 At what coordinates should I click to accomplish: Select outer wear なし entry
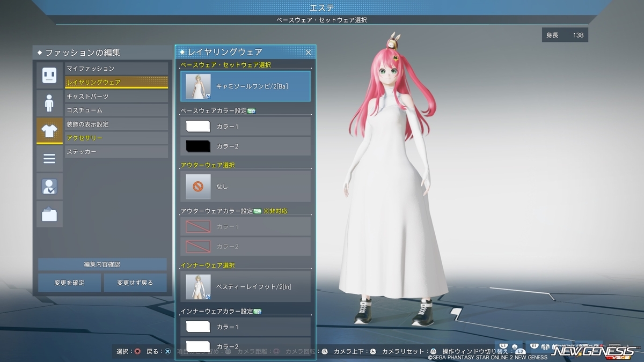[246, 186]
